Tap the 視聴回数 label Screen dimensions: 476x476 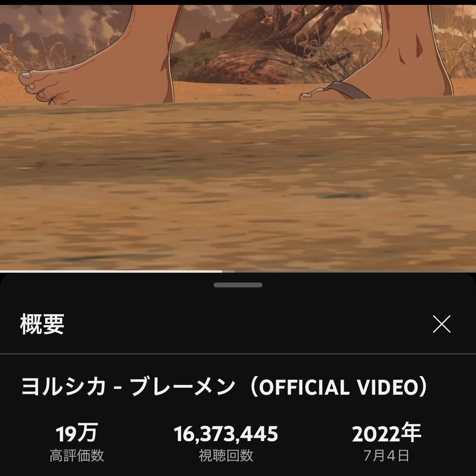click(226, 456)
